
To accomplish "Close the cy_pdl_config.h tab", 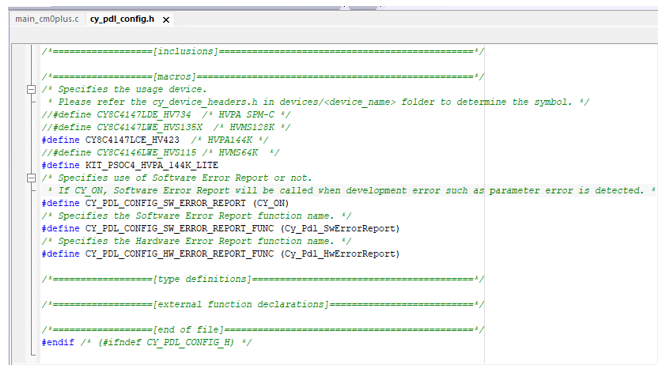I will (x=166, y=20).
